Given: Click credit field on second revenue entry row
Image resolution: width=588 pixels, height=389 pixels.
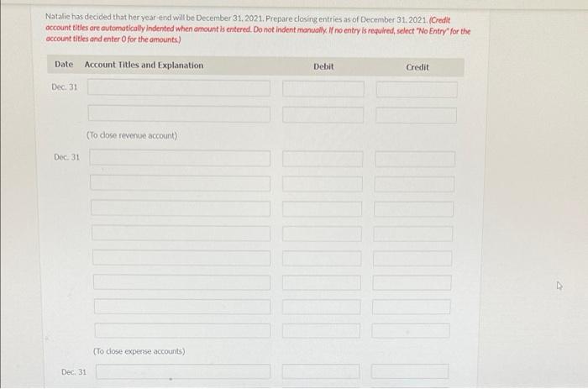Looking at the screenshot, I should tap(417, 115).
